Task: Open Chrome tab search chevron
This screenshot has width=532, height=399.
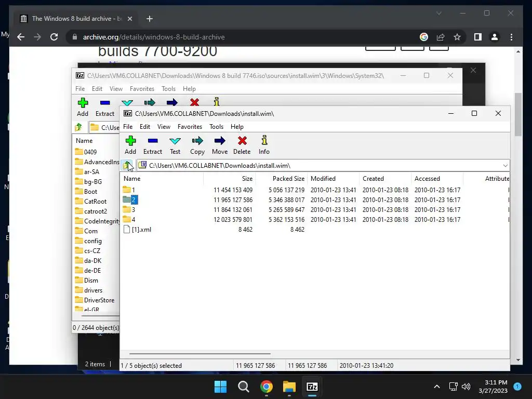Action: click(x=438, y=13)
